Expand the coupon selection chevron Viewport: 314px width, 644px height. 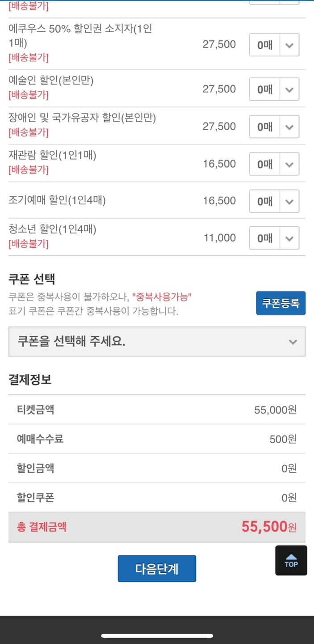[293, 342]
